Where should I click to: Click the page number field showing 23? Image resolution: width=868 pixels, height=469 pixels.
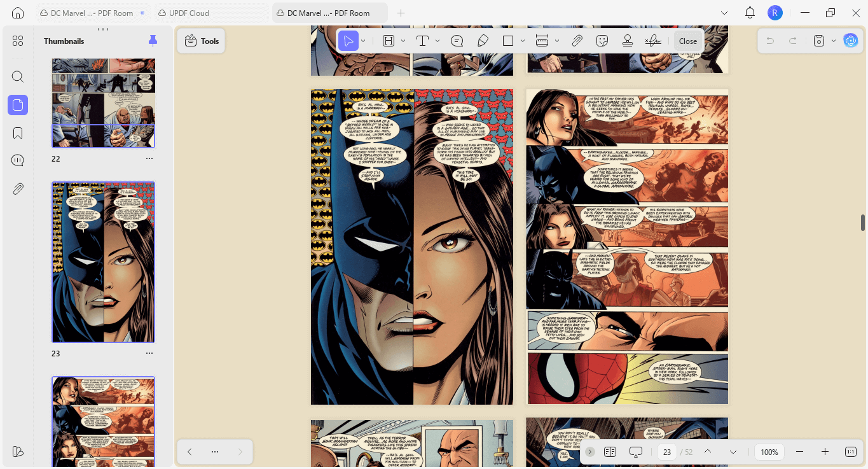coord(667,452)
